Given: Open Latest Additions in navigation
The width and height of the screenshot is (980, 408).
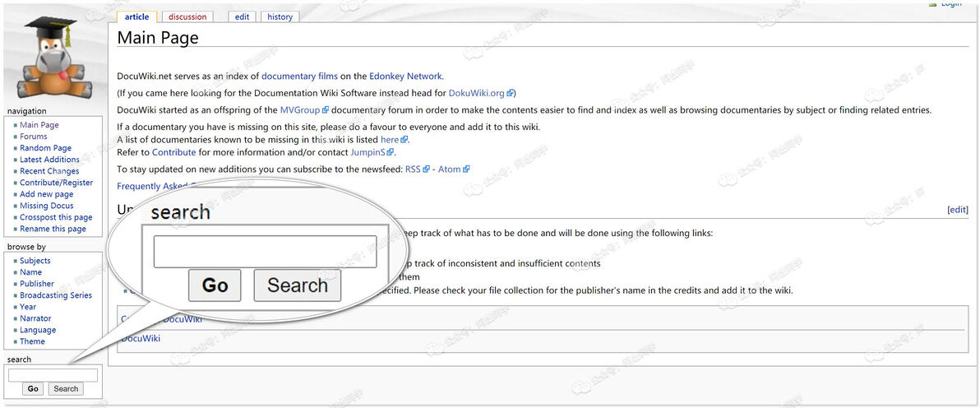Looking at the screenshot, I should (x=49, y=160).
